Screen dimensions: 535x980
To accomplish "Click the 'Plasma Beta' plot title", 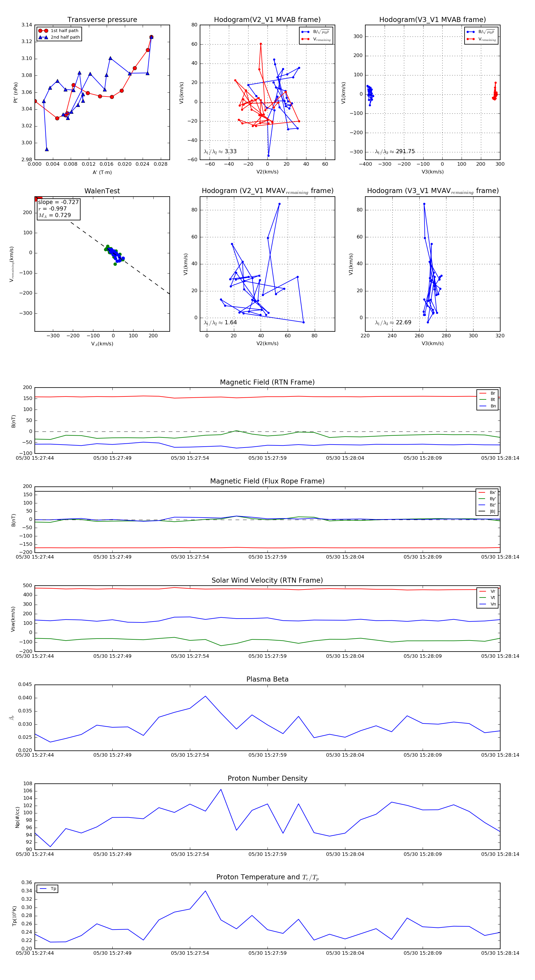I will (267, 679).
